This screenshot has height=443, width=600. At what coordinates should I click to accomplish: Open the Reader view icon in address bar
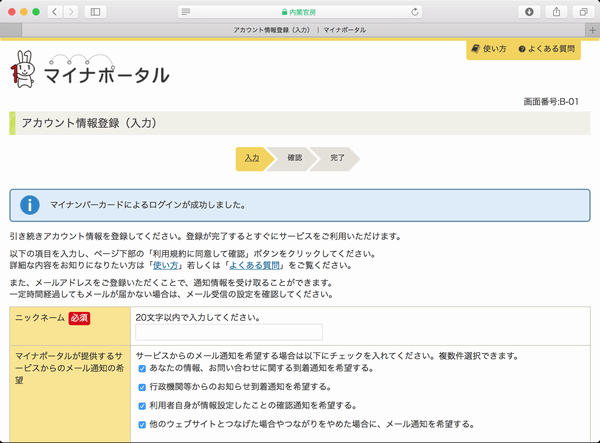pyautogui.click(x=186, y=12)
